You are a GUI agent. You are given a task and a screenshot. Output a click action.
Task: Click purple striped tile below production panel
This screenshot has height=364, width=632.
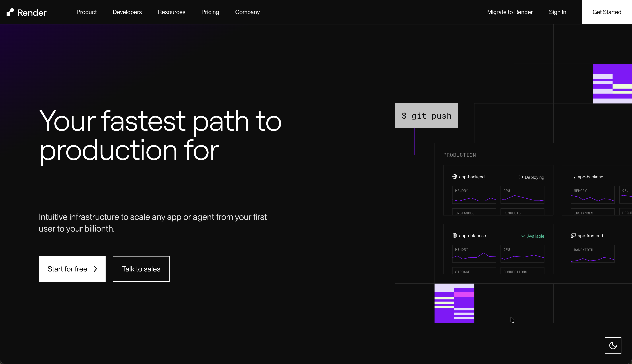click(x=454, y=303)
